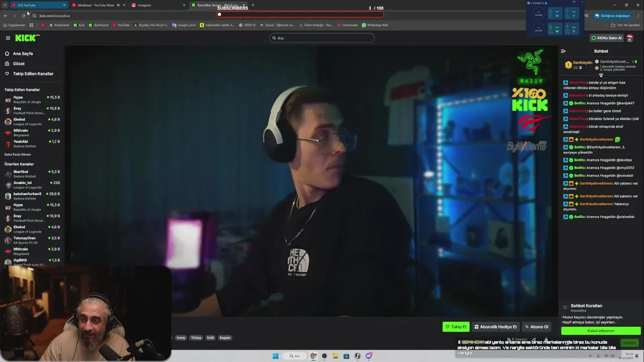Click Kimliğinizi doğrulayın profile button
The image size is (644, 362).
[x=612, y=16]
